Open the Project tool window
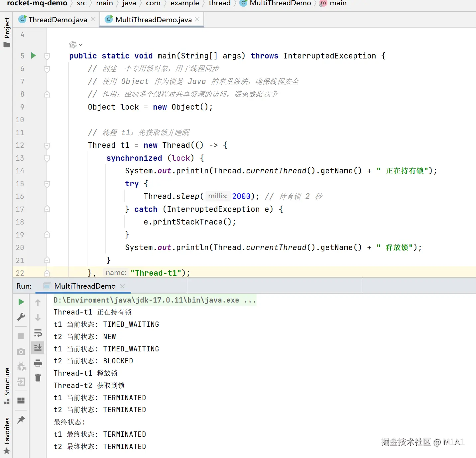The height and width of the screenshot is (458, 476). 7,33
